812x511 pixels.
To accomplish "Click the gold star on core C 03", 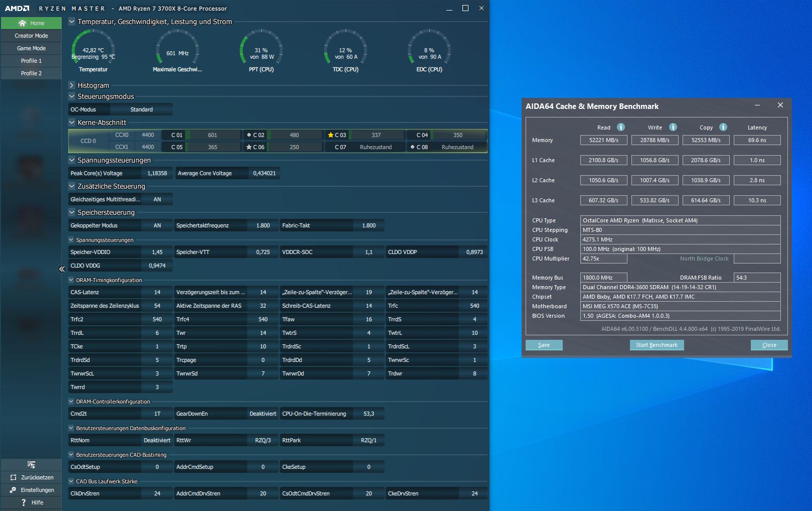I will click(x=331, y=135).
